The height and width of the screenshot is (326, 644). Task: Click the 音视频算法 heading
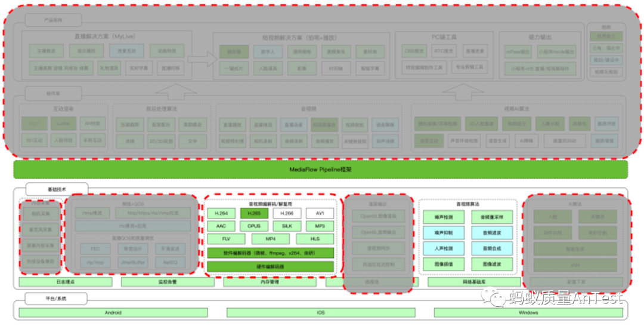point(468,204)
